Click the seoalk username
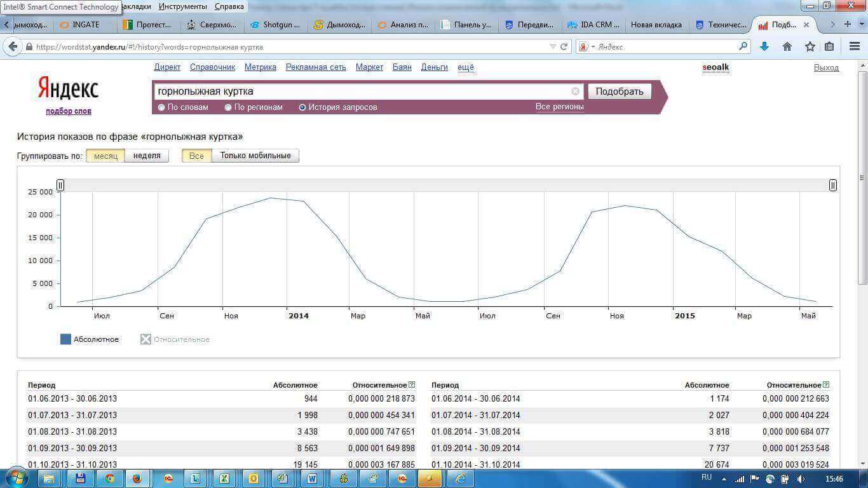This screenshot has height=488, width=868. pos(715,67)
